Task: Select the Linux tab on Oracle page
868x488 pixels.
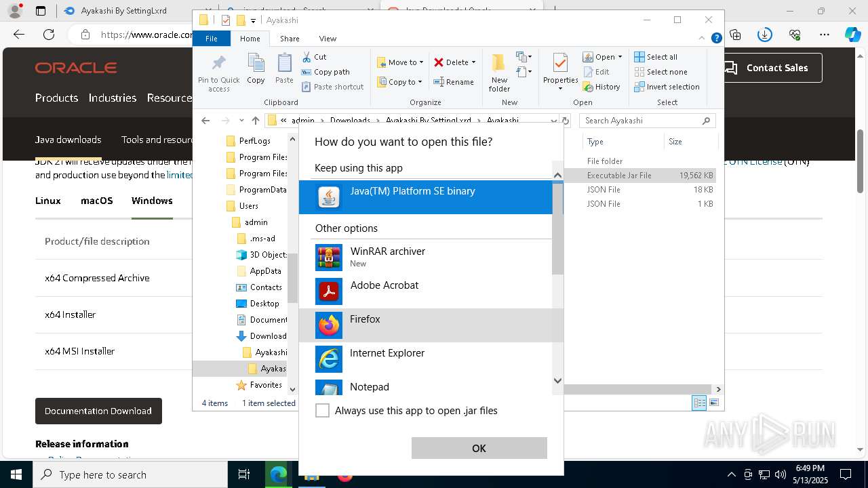Action: (x=48, y=201)
